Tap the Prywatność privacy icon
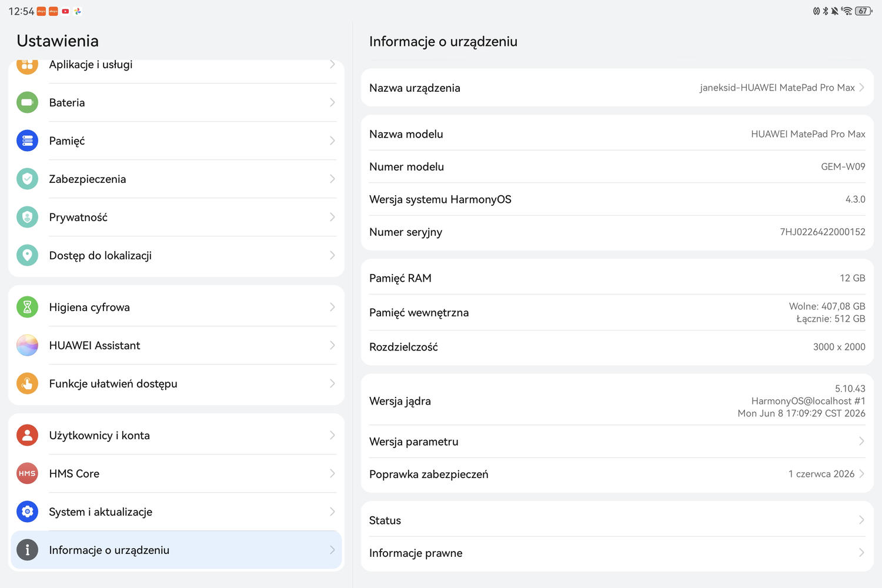 pos(27,217)
